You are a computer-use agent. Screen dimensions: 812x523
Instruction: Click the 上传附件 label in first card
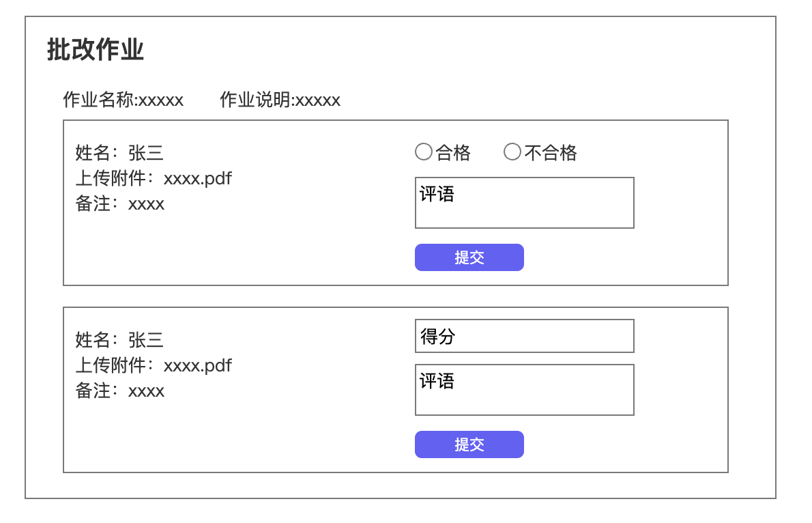pos(111,179)
